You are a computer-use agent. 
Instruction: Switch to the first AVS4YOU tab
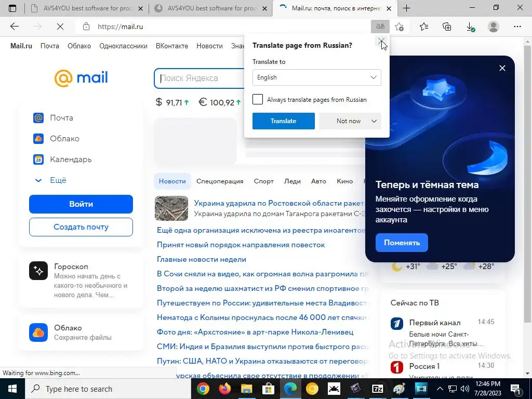click(x=87, y=8)
